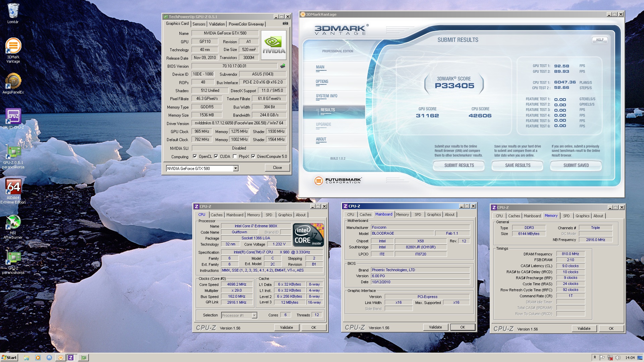Viewport: 644px width, 362px height.
Task: Toggle the DirectCompute 5.0 checkbox
Action: coord(253,156)
